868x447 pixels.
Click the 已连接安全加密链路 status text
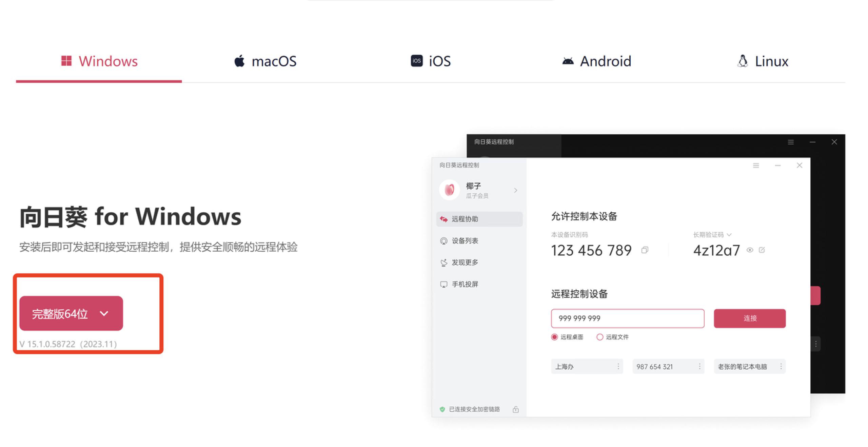pyautogui.click(x=474, y=409)
